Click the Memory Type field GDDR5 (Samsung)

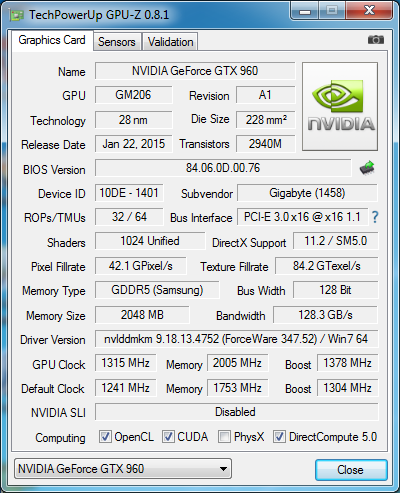pos(157,290)
